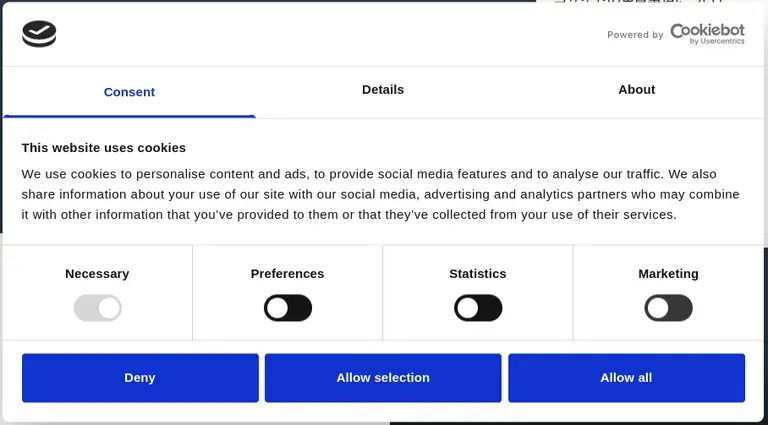
Task: Click the Preferences category label
Action: coord(288,274)
